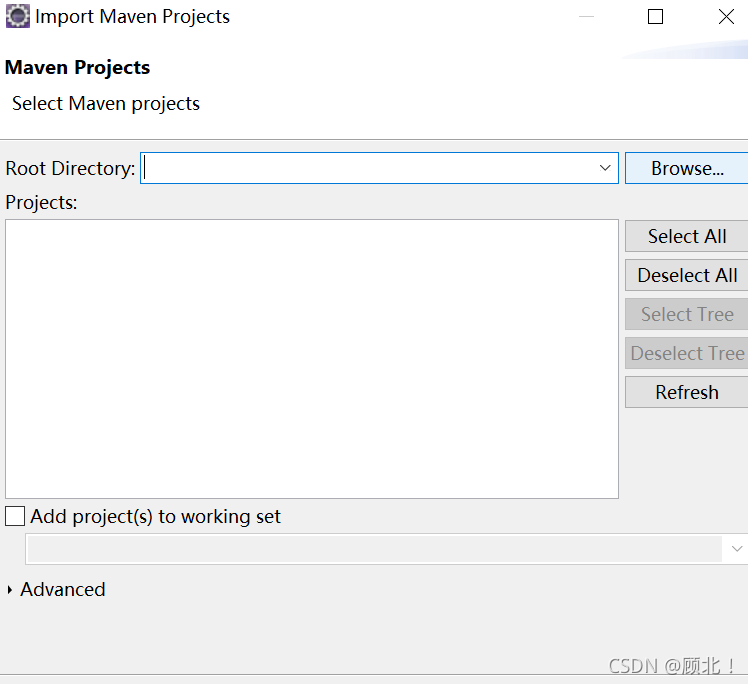Enable Add project(s) to working set

coord(15,516)
